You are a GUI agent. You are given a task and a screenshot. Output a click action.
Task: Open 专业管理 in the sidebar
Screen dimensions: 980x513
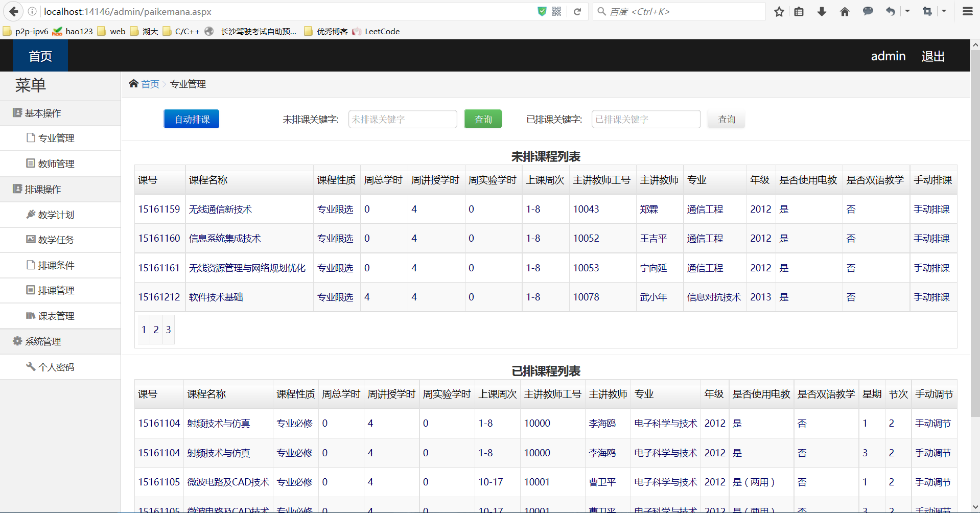60,138
